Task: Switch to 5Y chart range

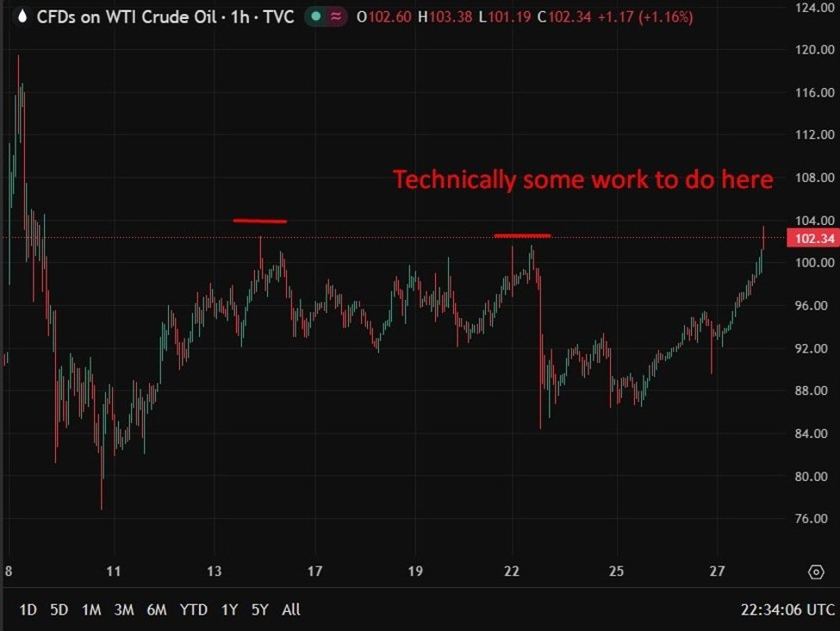Action: coord(260,609)
